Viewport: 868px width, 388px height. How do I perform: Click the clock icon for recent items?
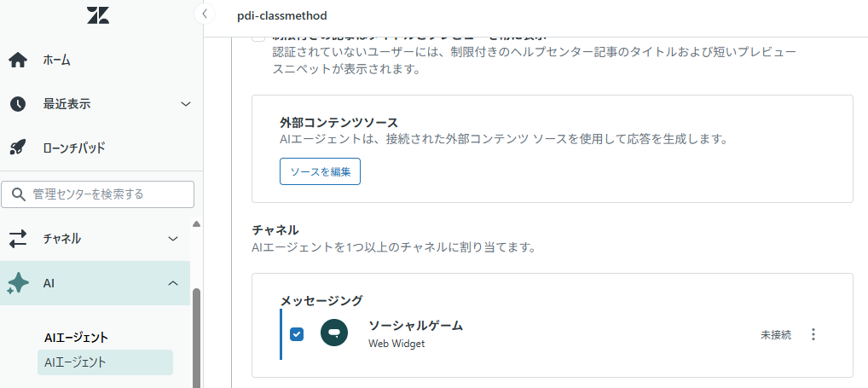coord(18,104)
